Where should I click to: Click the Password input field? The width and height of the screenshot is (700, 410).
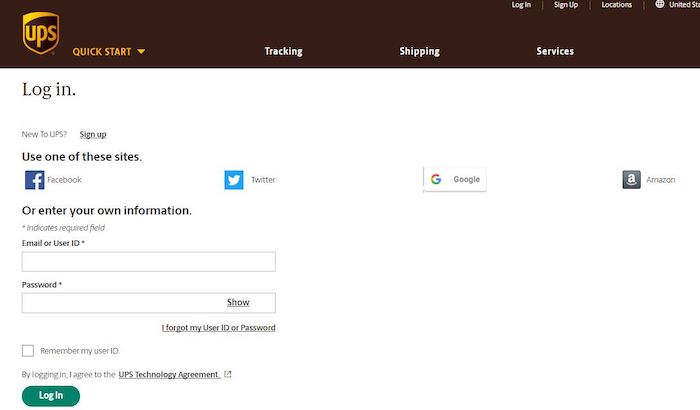click(x=149, y=303)
